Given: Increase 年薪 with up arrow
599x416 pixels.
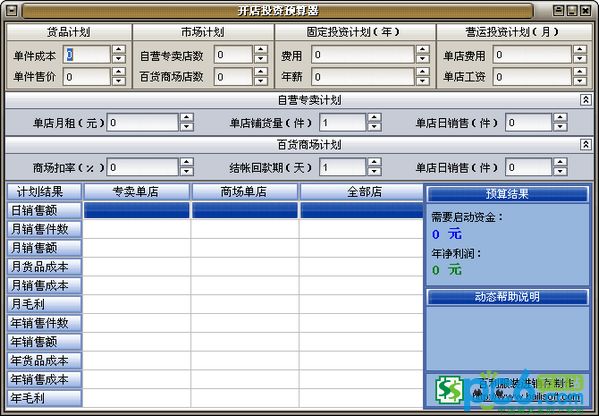Looking at the screenshot, I should [423, 72].
